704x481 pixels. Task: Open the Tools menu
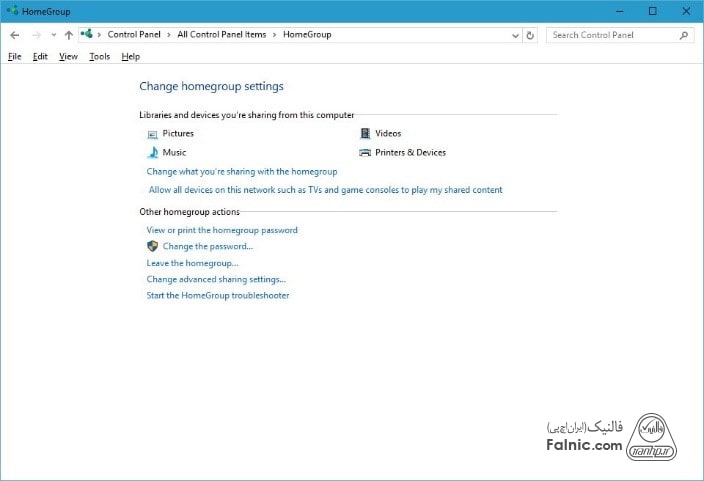99,57
